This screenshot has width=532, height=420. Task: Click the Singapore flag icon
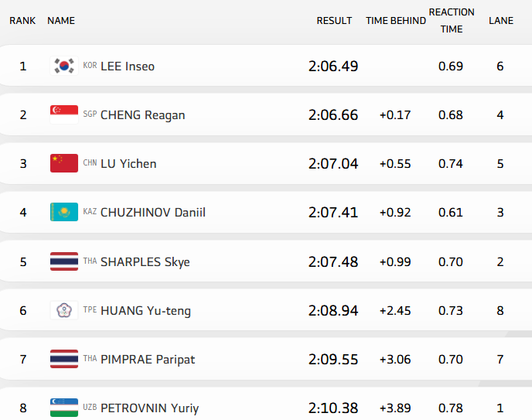(64, 114)
